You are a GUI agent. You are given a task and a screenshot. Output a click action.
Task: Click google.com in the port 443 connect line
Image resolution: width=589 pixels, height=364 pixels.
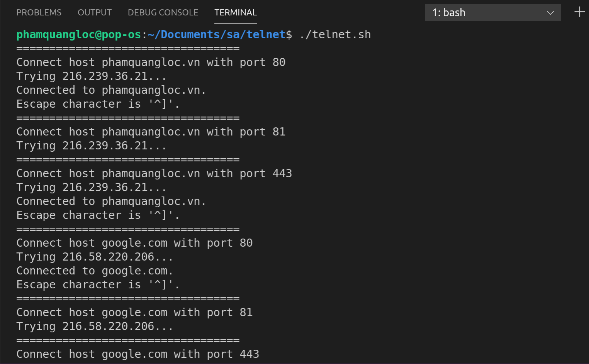coord(134,354)
